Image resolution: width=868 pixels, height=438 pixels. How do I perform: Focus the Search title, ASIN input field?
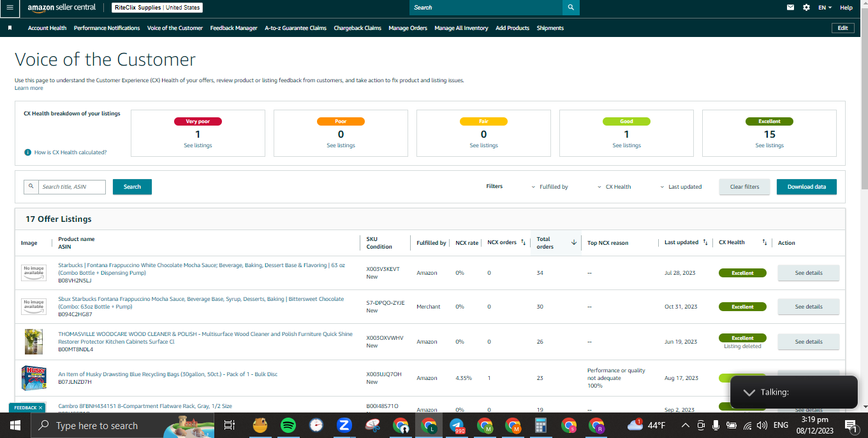click(71, 187)
